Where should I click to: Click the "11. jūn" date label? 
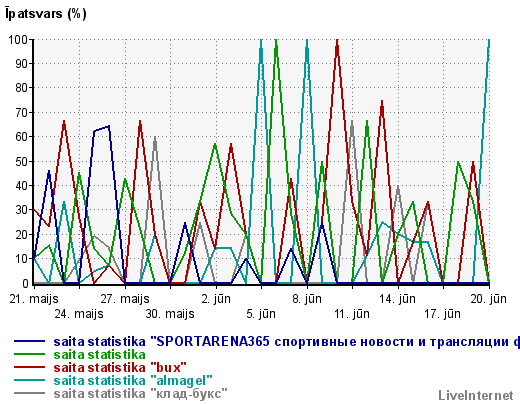click(352, 314)
